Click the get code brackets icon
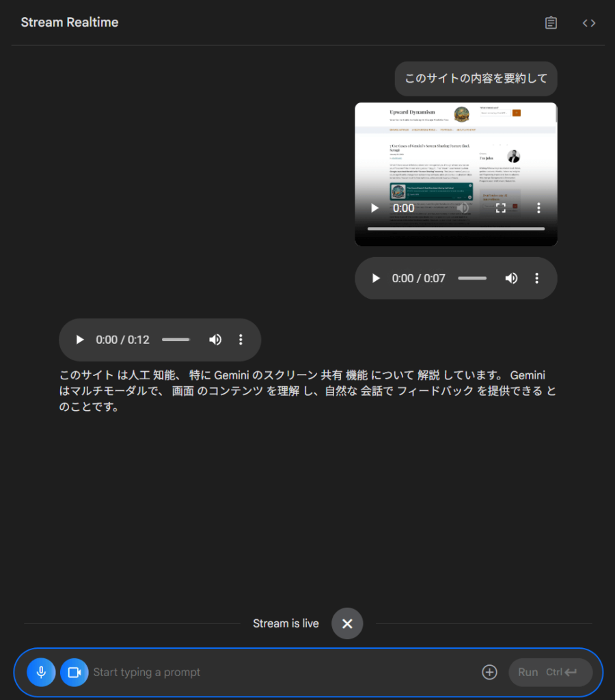The width and height of the screenshot is (615, 700). click(x=588, y=23)
